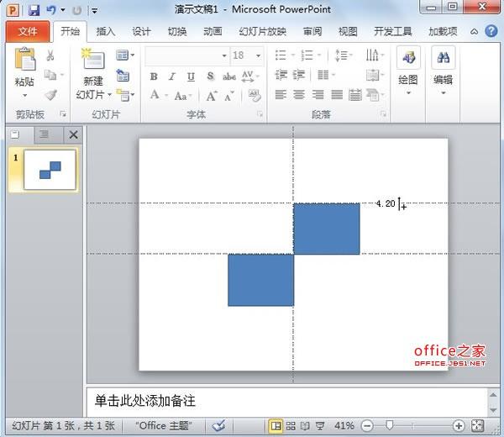Viewport: 504px width, 437px height.
Task: Increase font size with large A icon
Action: click(212, 96)
